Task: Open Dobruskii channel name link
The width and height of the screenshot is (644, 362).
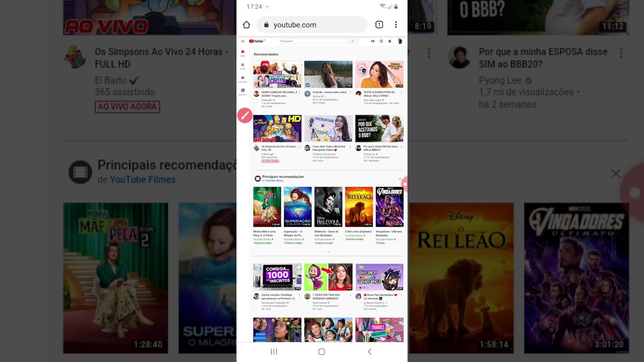Action: tap(267, 100)
